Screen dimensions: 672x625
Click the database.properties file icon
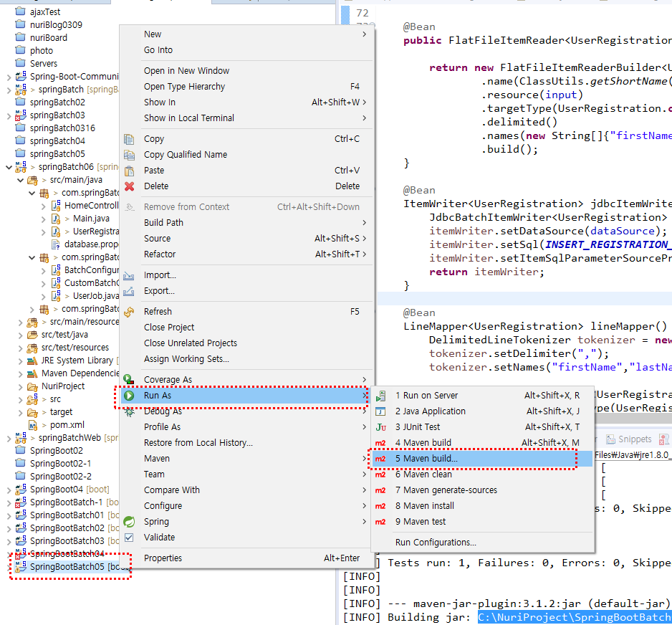[55, 244]
